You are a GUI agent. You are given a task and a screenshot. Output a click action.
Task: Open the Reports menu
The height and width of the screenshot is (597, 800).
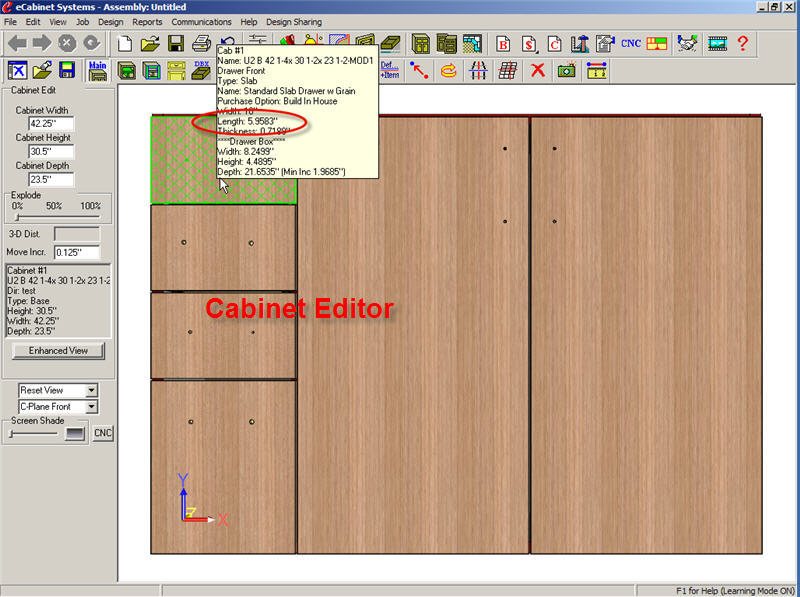click(147, 22)
